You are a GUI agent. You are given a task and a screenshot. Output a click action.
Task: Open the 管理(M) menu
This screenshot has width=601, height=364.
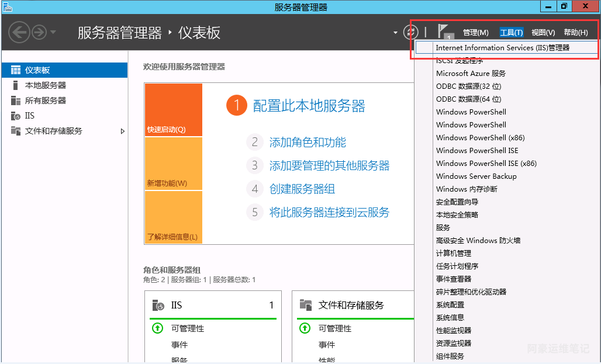pyautogui.click(x=475, y=33)
